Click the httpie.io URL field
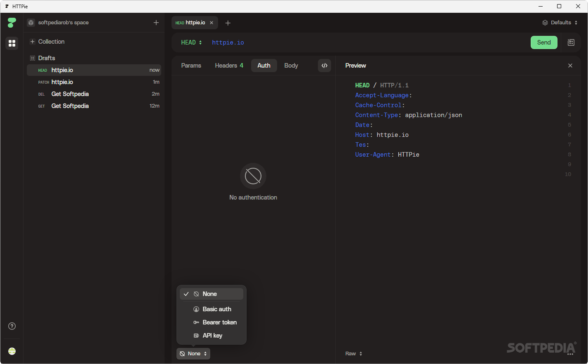The image size is (588, 364). pyautogui.click(x=228, y=42)
